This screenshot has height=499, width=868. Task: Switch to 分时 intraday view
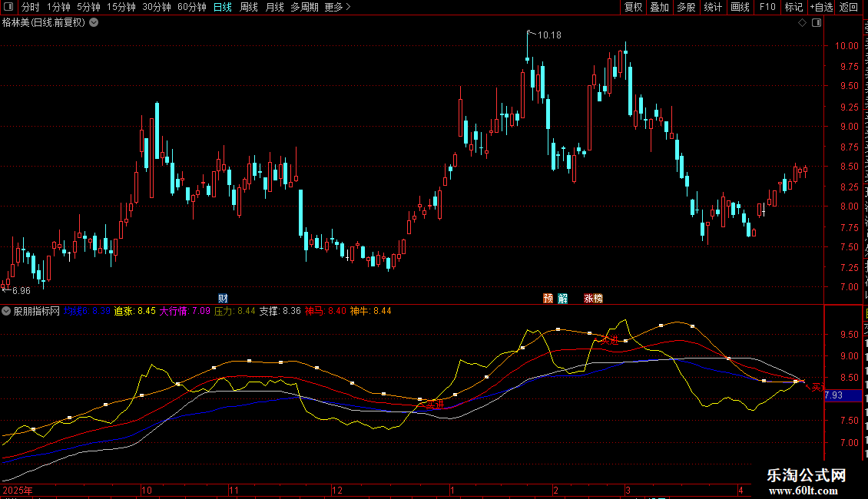[x=31, y=7]
